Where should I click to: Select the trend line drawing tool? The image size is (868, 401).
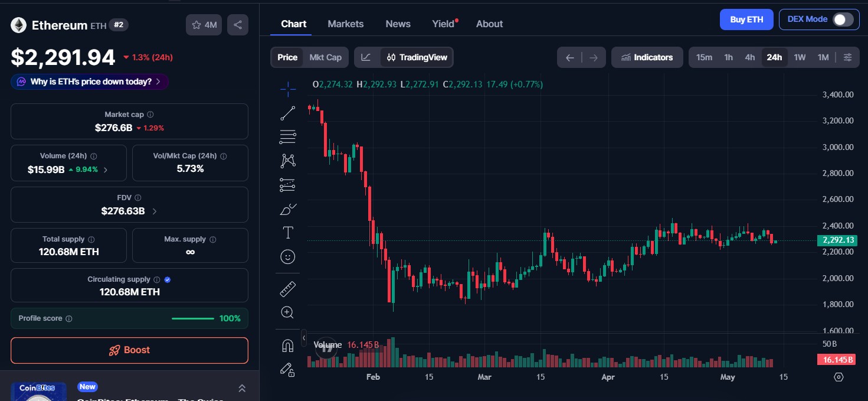tap(288, 113)
